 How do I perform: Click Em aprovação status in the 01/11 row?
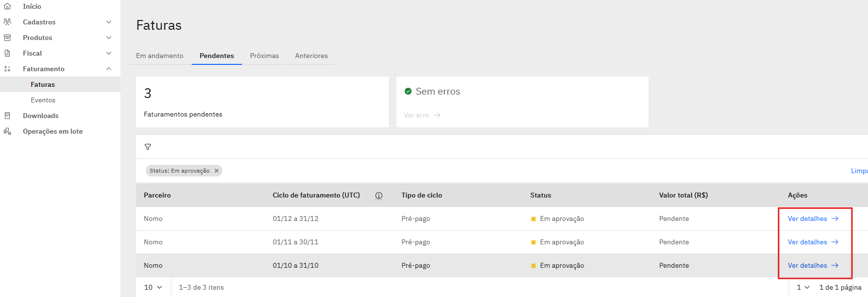pos(562,242)
